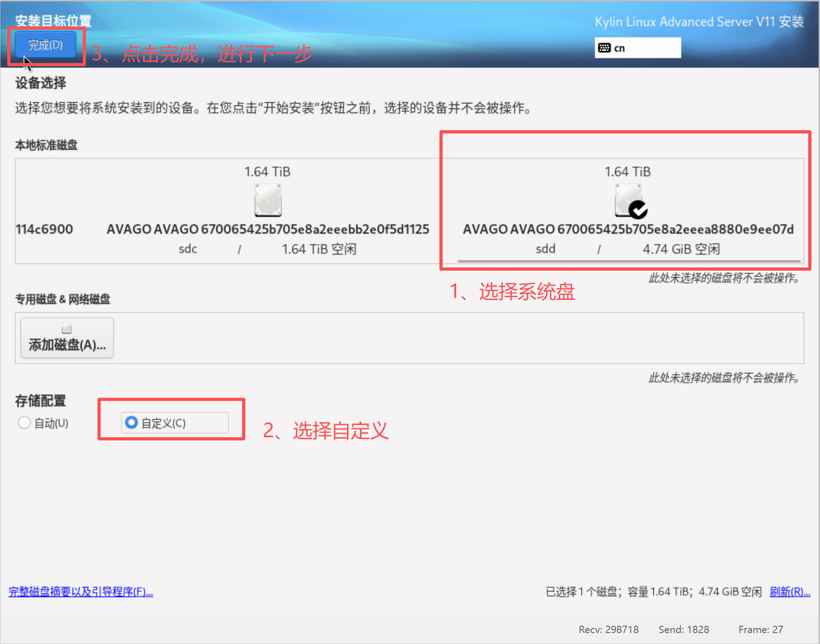Screen dimensions: 820x644
Task: Select the sdd hard disk icon
Action: tap(628, 199)
